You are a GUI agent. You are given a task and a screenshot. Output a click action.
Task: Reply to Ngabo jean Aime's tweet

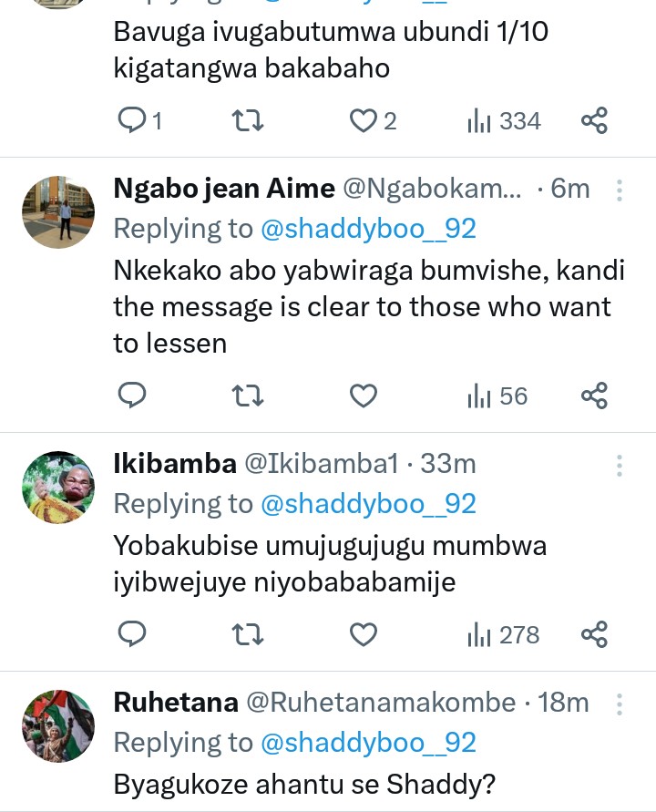pyautogui.click(x=133, y=396)
